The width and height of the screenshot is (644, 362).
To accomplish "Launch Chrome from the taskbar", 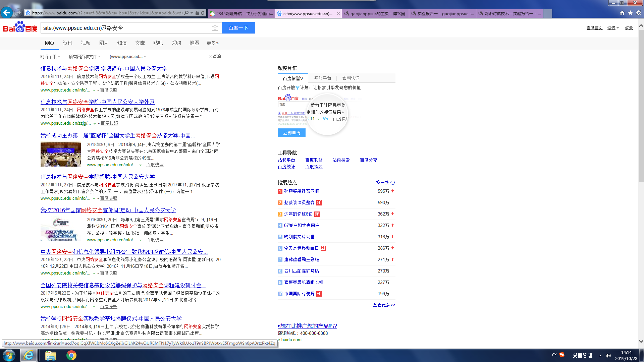I will 71,355.
